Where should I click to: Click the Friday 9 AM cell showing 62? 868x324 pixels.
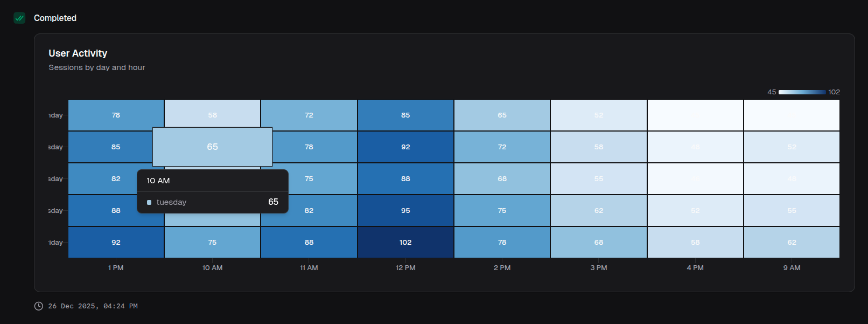click(792, 243)
